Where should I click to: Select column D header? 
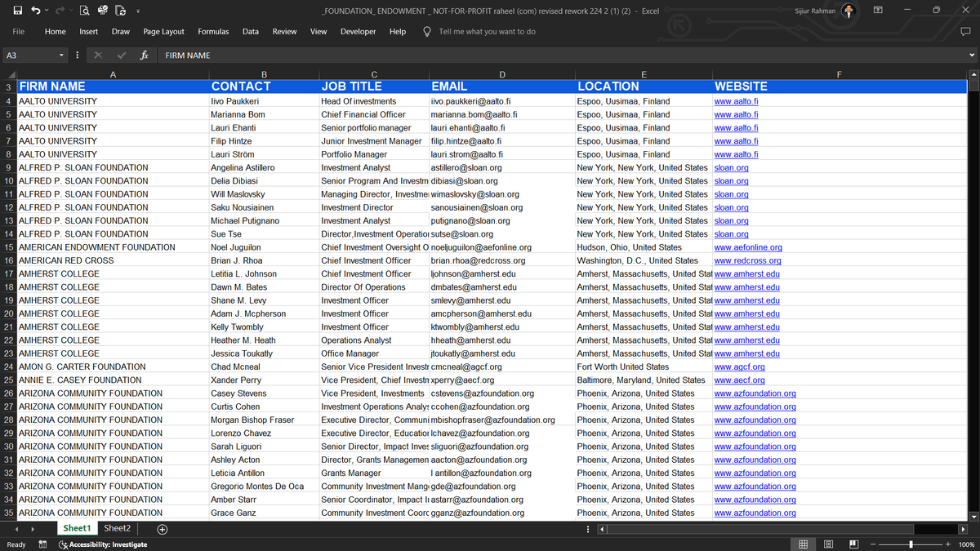coord(501,74)
